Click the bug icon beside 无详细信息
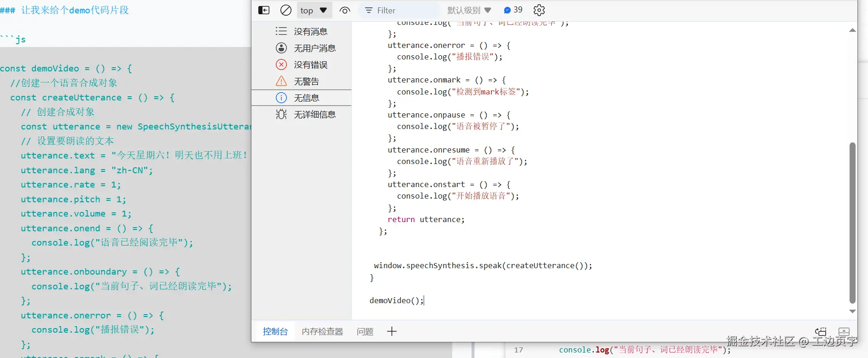The image size is (868, 358). (x=281, y=114)
